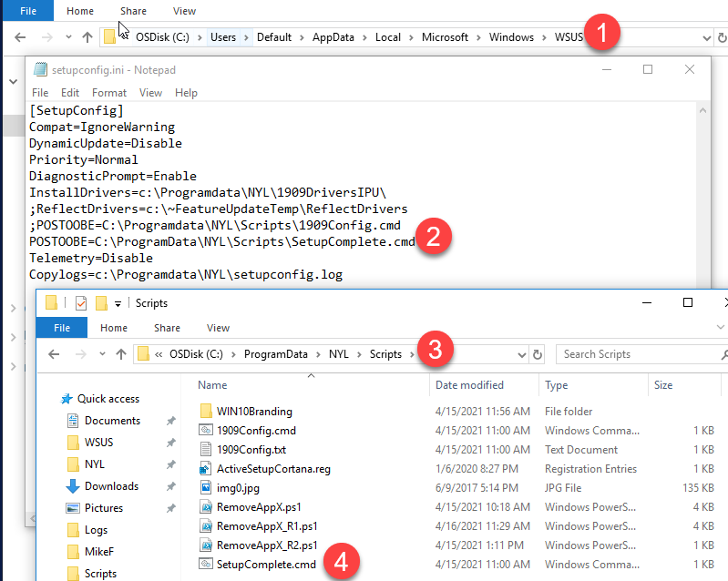Open Home tab in Scripts window
The height and width of the screenshot is (581, 728).
114,328
